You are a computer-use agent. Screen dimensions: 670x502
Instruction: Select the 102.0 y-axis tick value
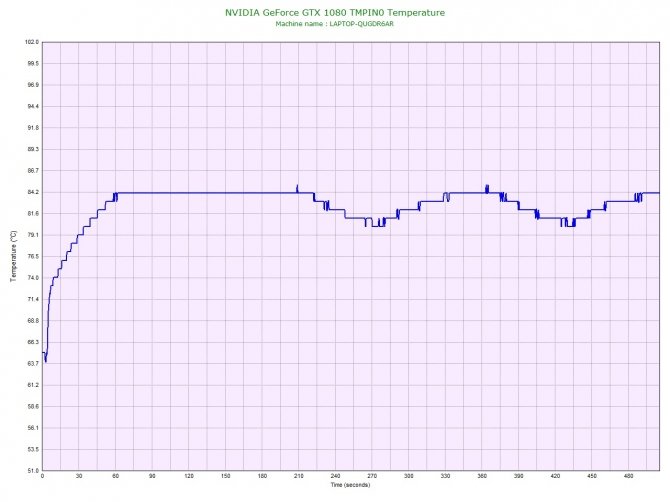coord(32,42)
